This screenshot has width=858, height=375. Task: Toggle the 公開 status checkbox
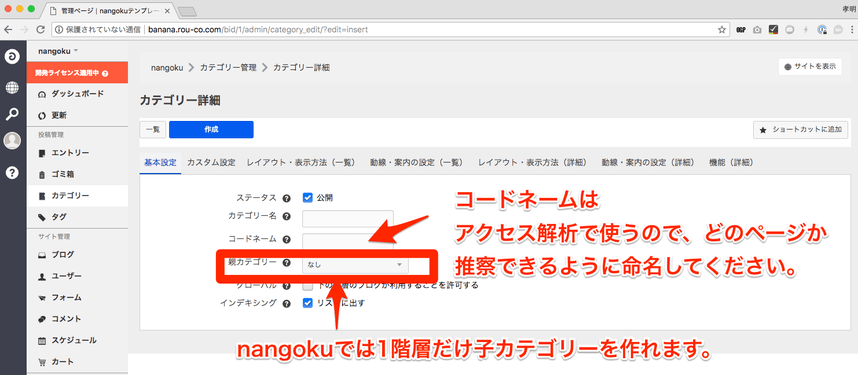click(308, 198)
